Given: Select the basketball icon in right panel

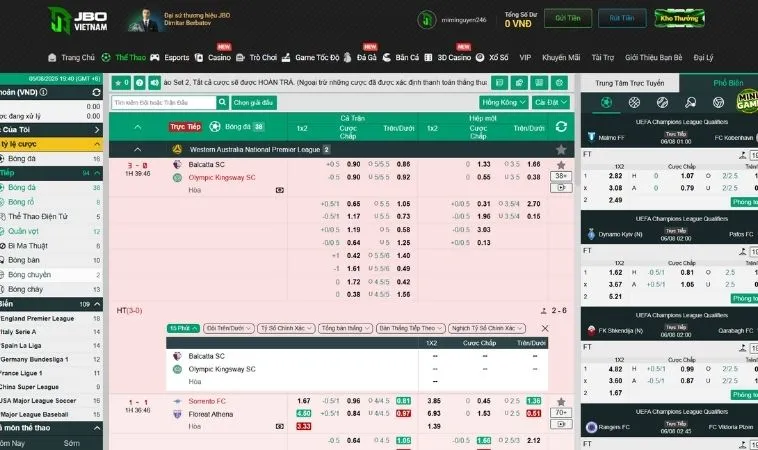Looking at the screenshot, I should [x=634, y=102].
